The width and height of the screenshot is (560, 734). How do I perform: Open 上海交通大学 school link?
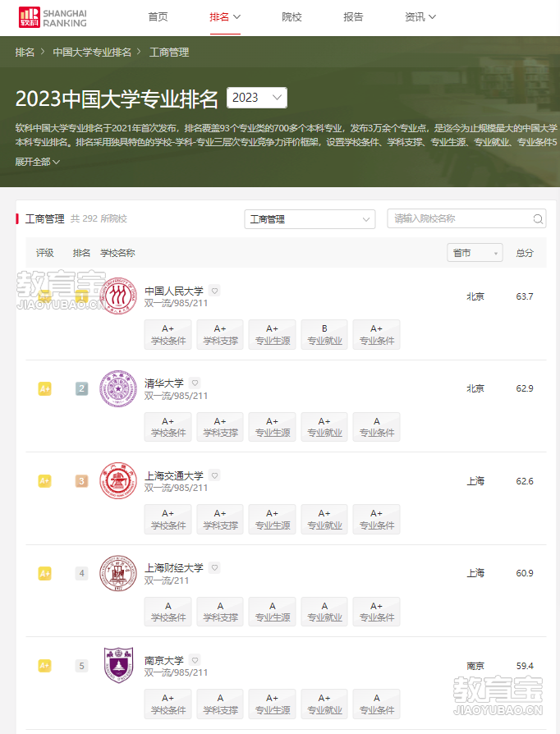coord(174,475)
